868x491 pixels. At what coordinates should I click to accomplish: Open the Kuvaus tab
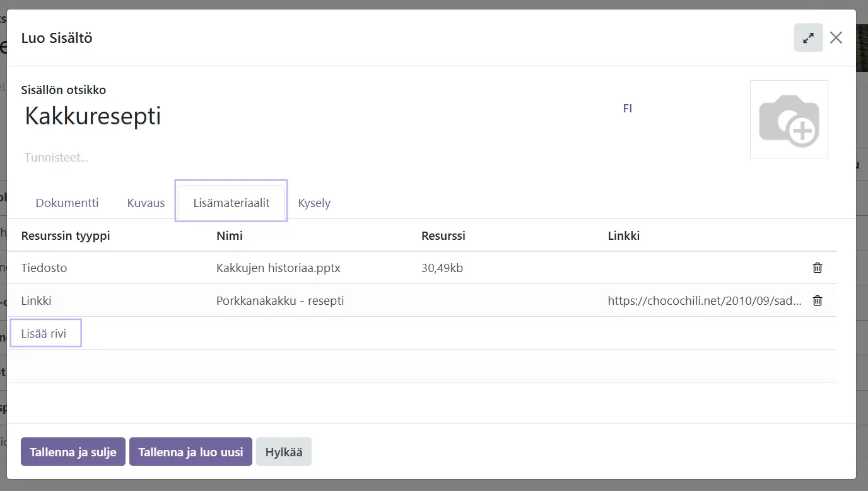pyautogui.click(x=146, y=203)
